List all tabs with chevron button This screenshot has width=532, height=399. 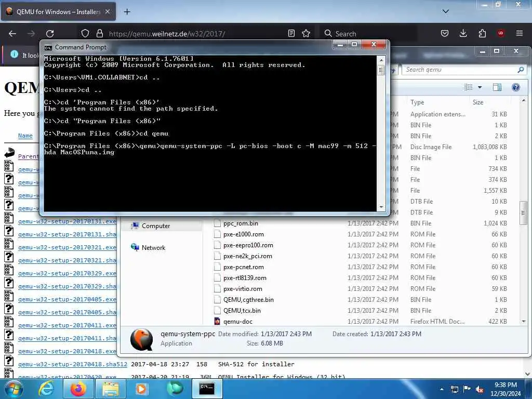(445, 11)
